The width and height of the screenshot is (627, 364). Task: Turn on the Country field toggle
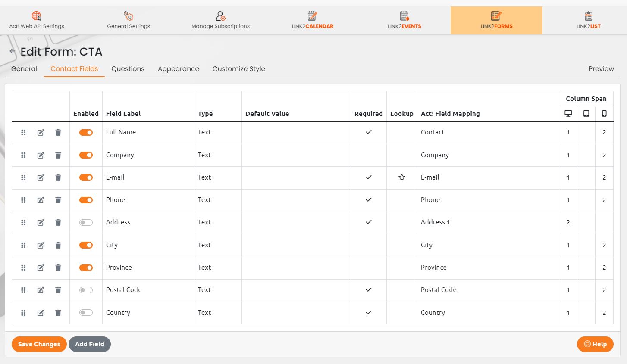pos(86,313)
